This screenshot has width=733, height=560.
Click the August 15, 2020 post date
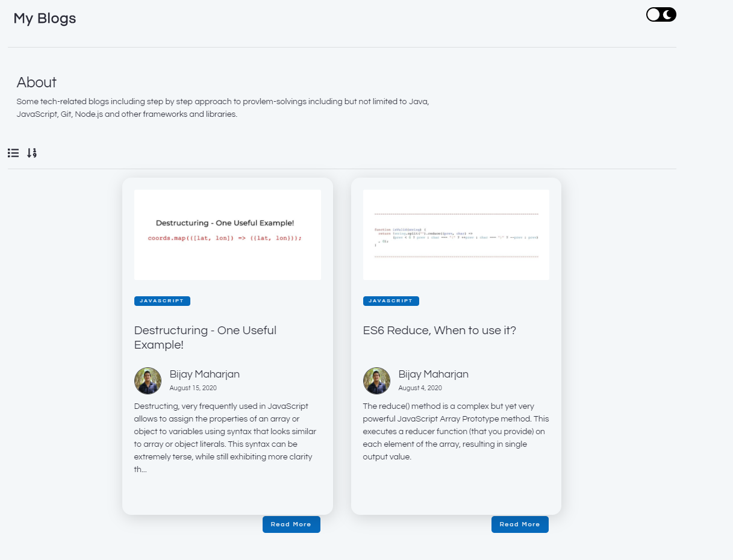tap(193, 388)
